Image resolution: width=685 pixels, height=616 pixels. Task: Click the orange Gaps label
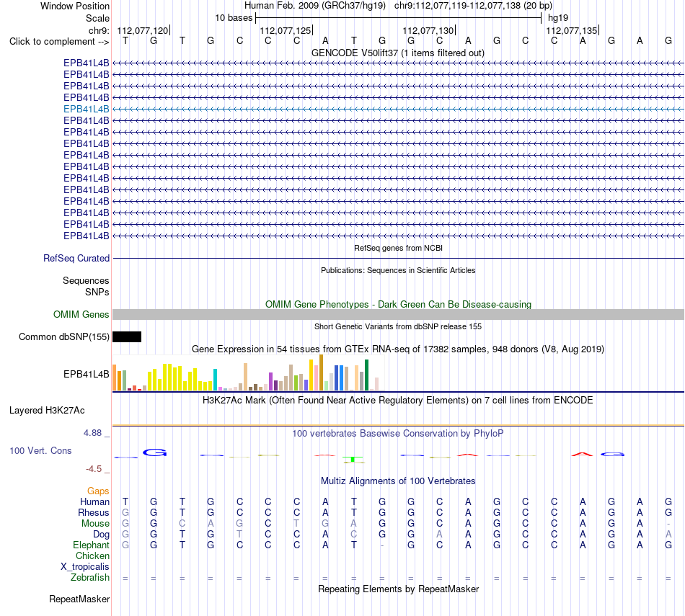[98, 491]
